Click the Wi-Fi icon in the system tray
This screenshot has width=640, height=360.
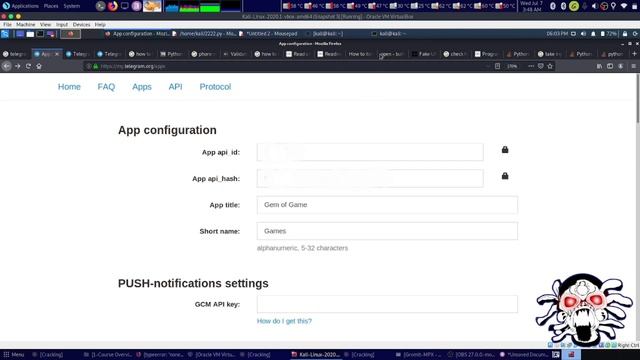click(624, 6)
